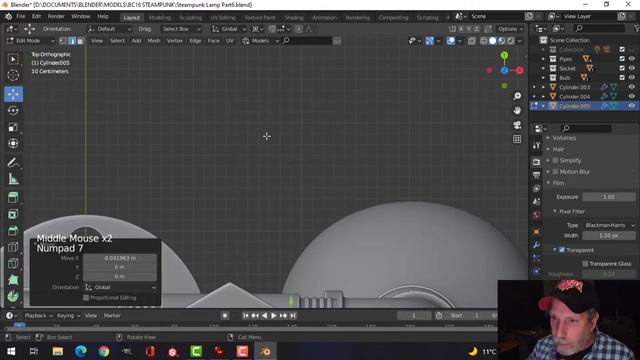Open the Vertex menu

(175, 41)
